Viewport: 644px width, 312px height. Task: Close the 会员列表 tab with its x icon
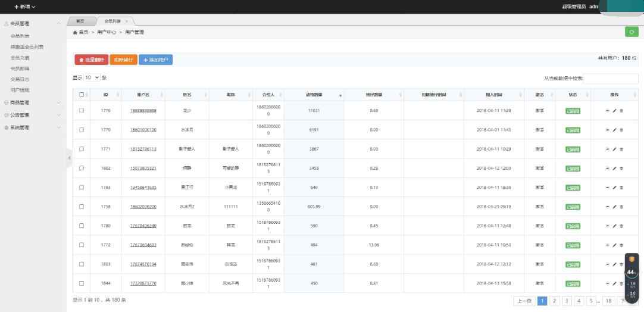coord(127,21)
